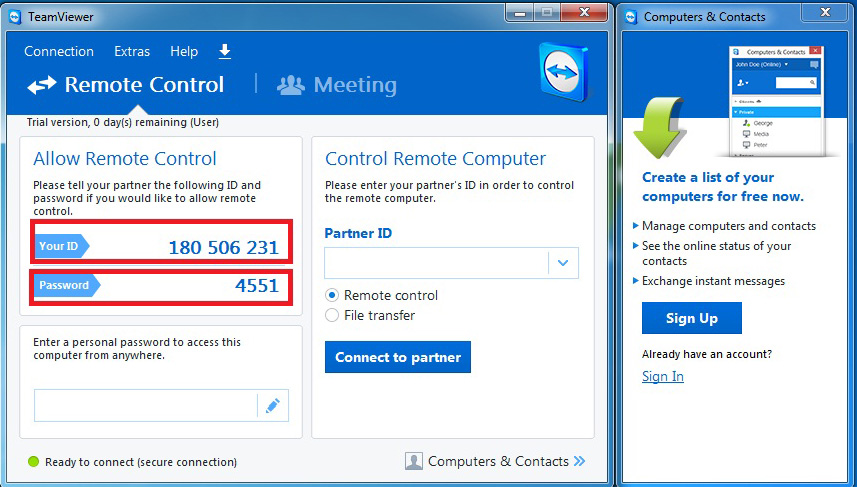Screen dimensions: 857x487
Task: Click the Partner ID input field
Action: [436, 263]
